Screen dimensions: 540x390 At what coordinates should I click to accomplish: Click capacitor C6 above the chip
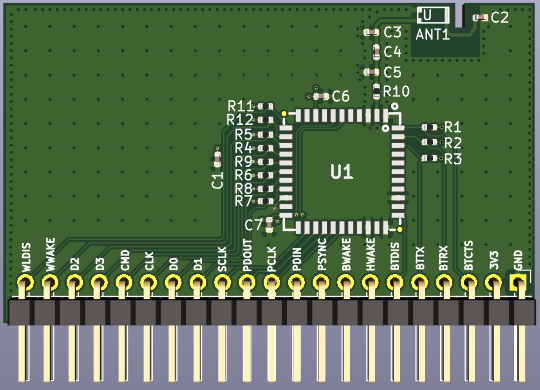pyautogui.click(x=321, y=96)
